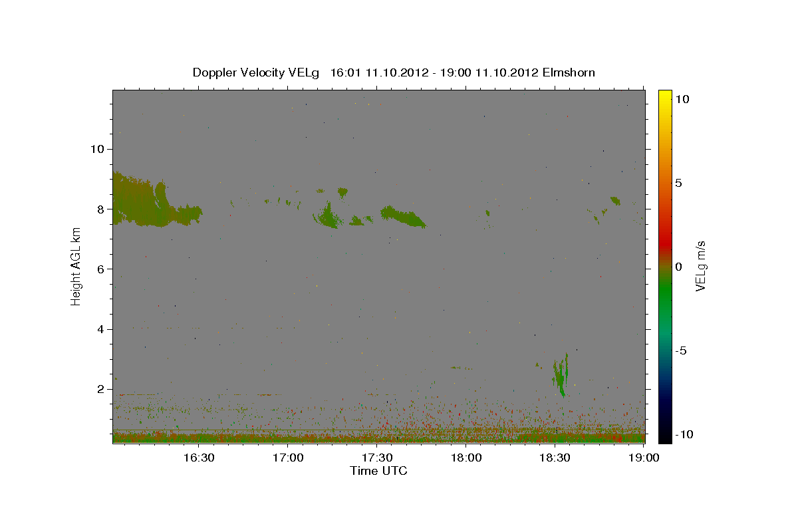Click the 17:00 time tick label
The width and height of the screenshot is (798, 532).
pyautogui.click(x=289, y=458)
